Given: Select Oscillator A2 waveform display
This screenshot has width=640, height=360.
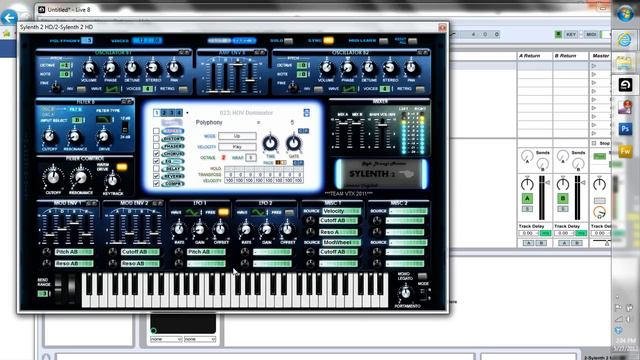Looking at the screenshot, I should (x=349, y=89).
